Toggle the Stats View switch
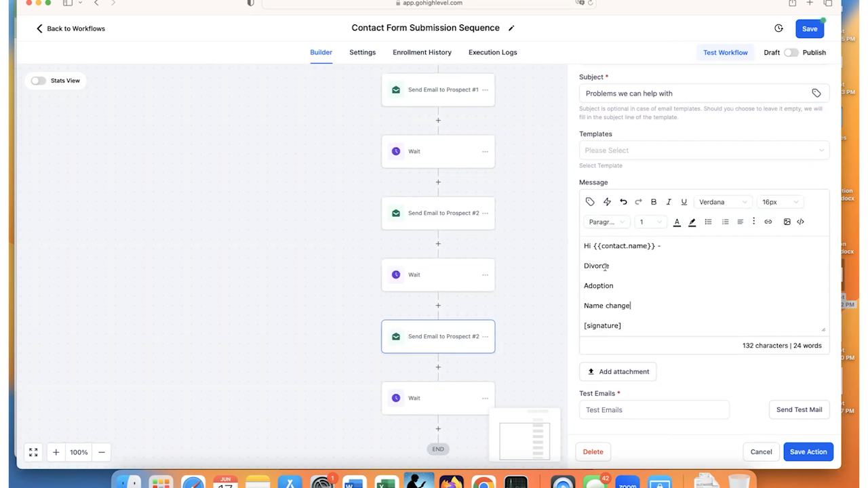The image size is (868, 488). 38,81
